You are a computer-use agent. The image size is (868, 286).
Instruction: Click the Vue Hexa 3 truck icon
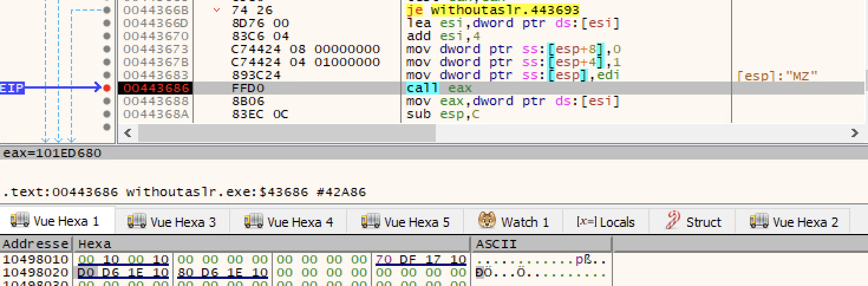pyautogui.click(x=136, y=221)
